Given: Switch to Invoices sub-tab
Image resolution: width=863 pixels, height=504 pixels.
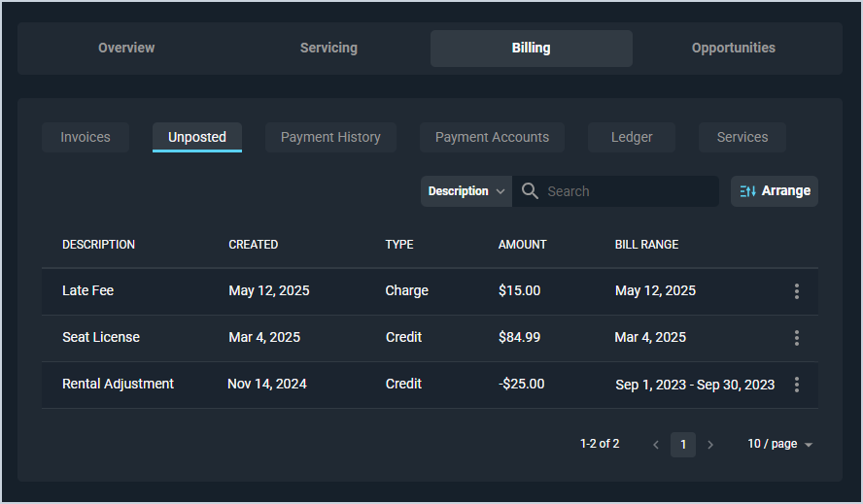Looking at the screenshot, I should pos(86,137).
